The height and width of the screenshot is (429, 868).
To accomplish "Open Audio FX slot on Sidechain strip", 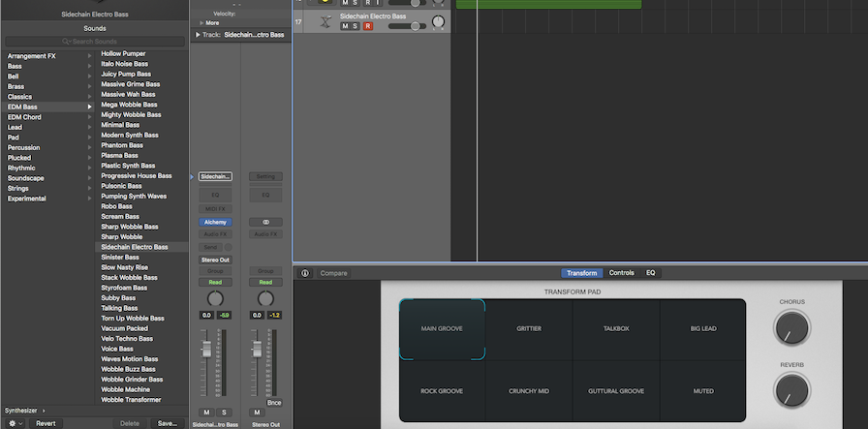I will point(215,234).
